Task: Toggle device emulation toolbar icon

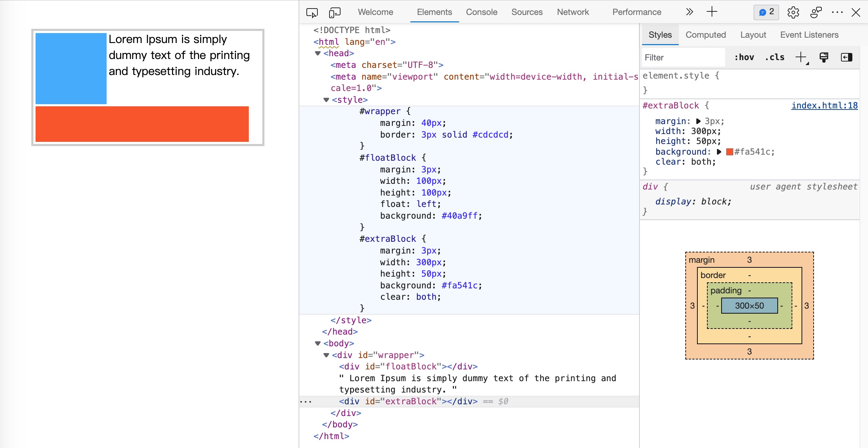Action: (x=334, y=13)
